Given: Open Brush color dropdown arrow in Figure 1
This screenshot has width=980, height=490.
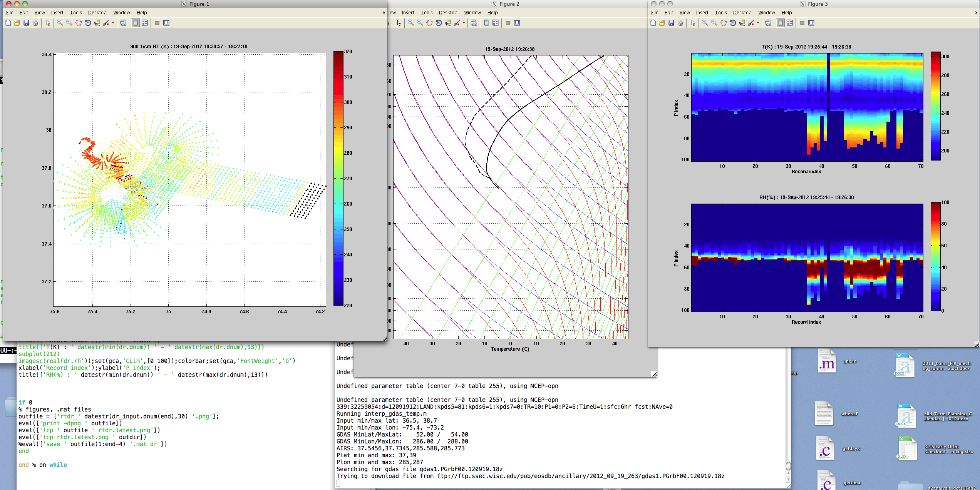Looking at the screenshot, I should pyautogui.click(x=113, y=23).
